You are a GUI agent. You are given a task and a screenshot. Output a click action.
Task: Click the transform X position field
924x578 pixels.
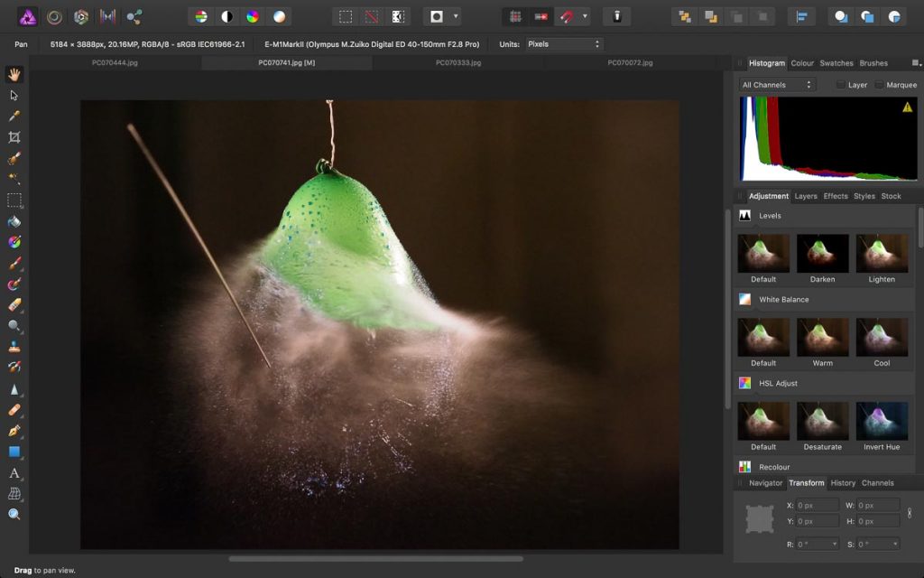click(817, 506)
